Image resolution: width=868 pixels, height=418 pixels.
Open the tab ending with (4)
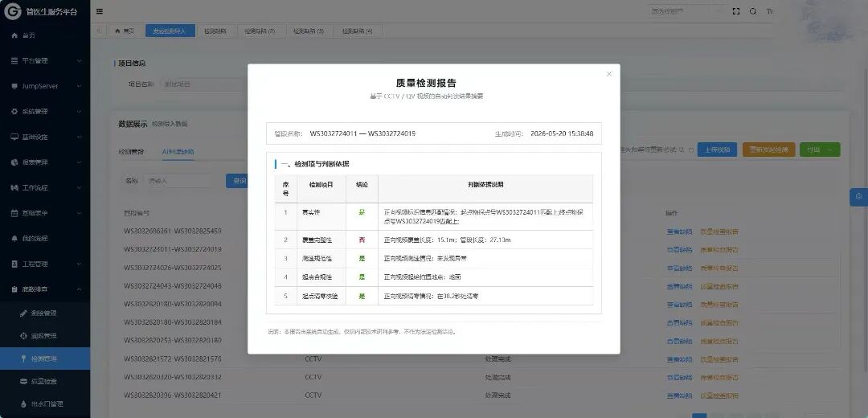click(358, 31)
